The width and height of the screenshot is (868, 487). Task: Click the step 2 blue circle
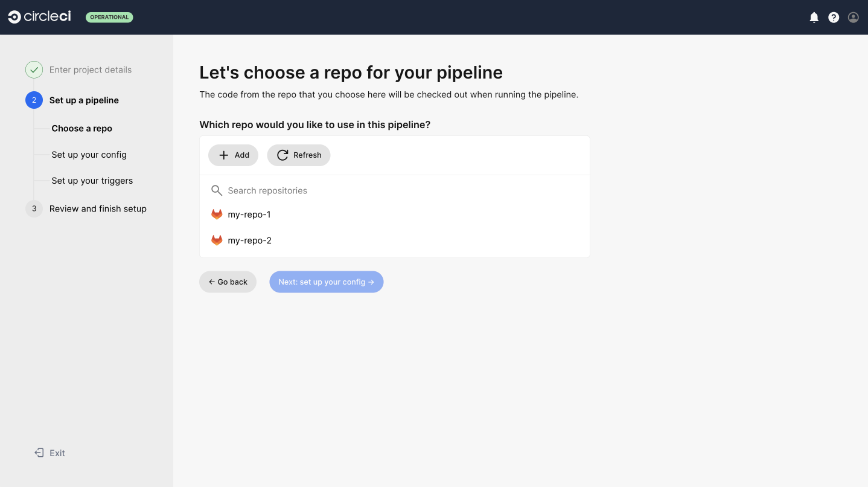pos(34,100)
